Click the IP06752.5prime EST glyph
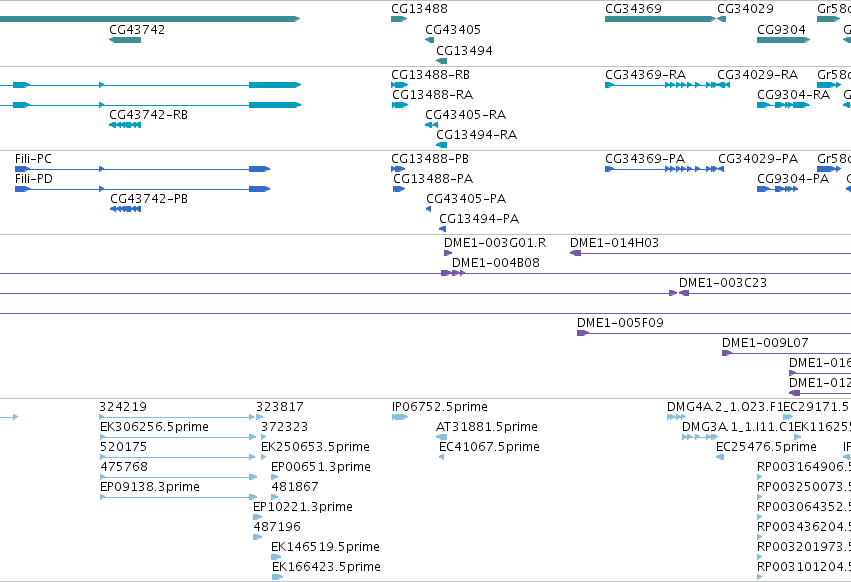 pyautogui.click(x=400, y=417)
